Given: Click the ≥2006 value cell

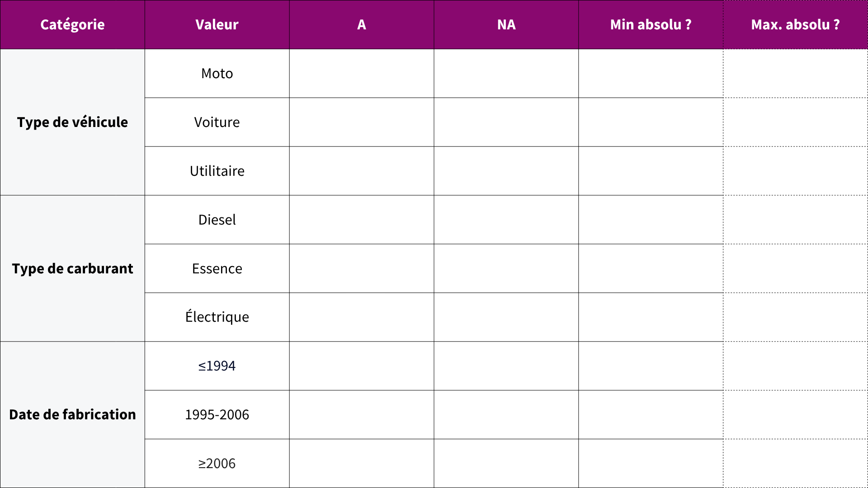Looking at the screenshot, I should 217,463.
